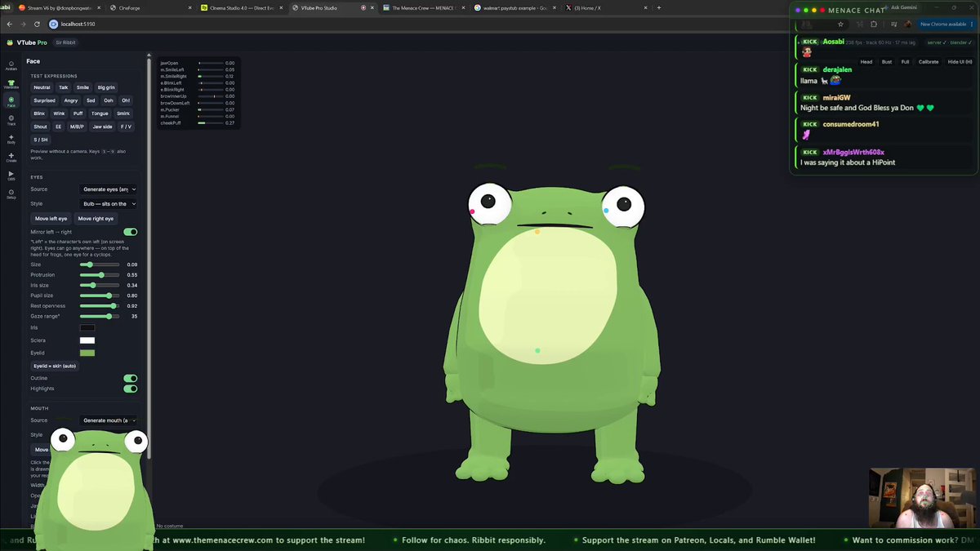Image resolution: width=980 pixels, height=551 pixels.
Task: Reload the page with refresh icon
Action: [x=37, y=24]
